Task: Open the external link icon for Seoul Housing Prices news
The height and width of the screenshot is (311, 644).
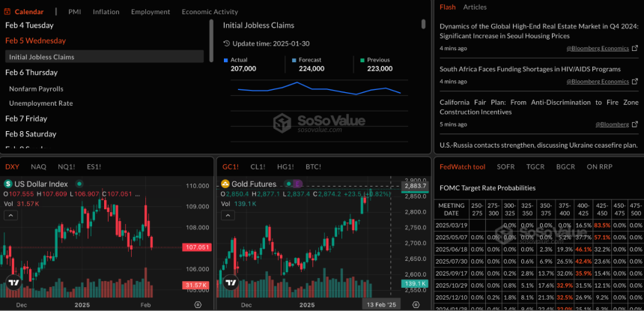Action: pos(634,48)
